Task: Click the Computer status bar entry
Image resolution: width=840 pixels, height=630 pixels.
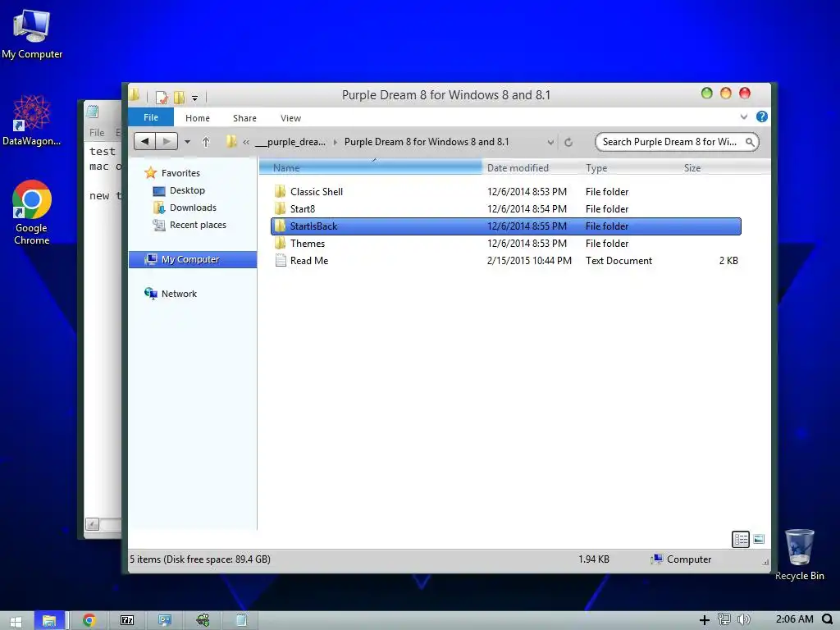Action: tap(682, 559)
